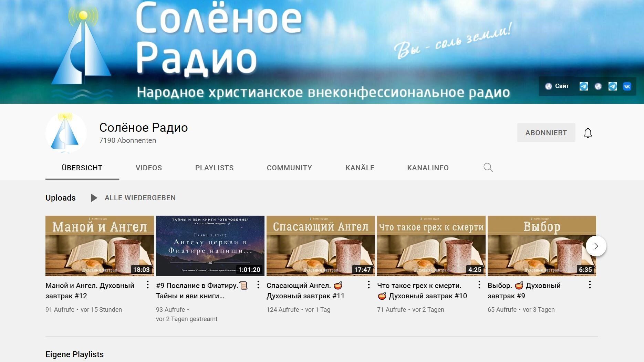The height and width of the screenshot is (362, 644).
Task: Open the Uploads section heading
Action: (61, 198)
